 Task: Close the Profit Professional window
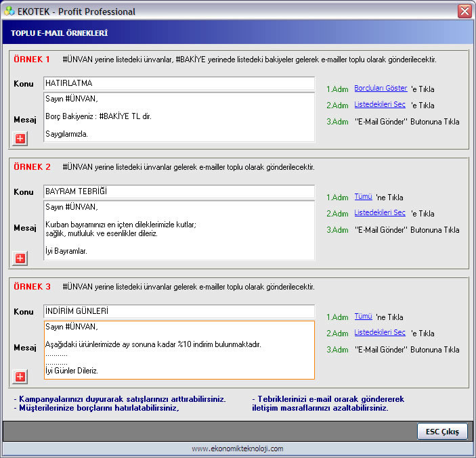click(464, 12)
